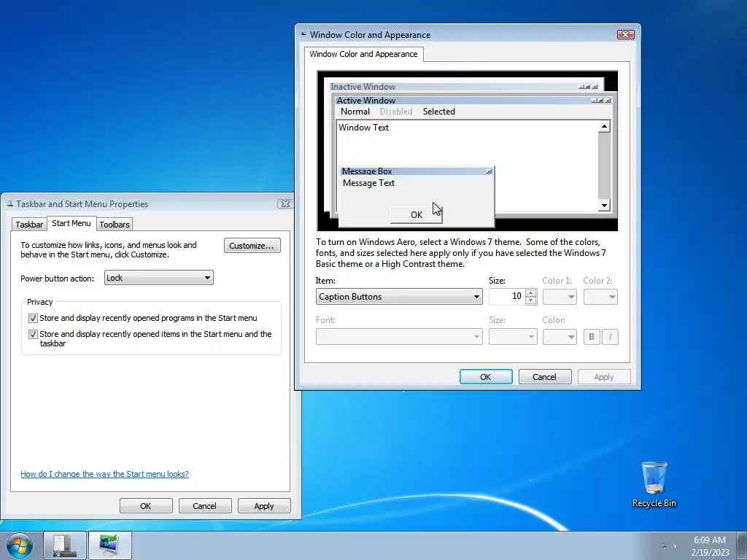
Task: Click OK in Taskbar Properties window
Action: (x=146, y=506)
